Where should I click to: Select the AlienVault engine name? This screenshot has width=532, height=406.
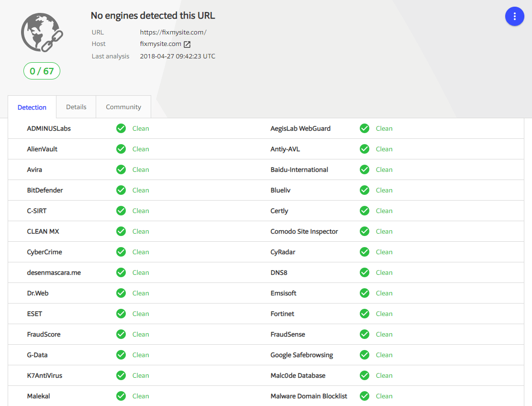[42, 149]
